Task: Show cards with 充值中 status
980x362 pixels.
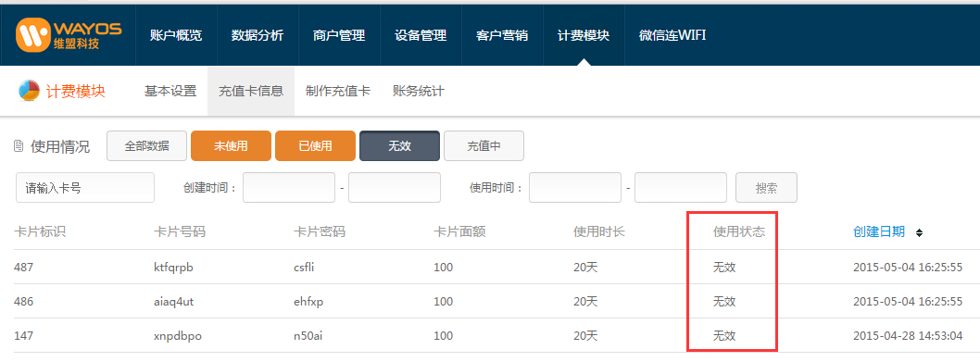Action: [484, 146]
